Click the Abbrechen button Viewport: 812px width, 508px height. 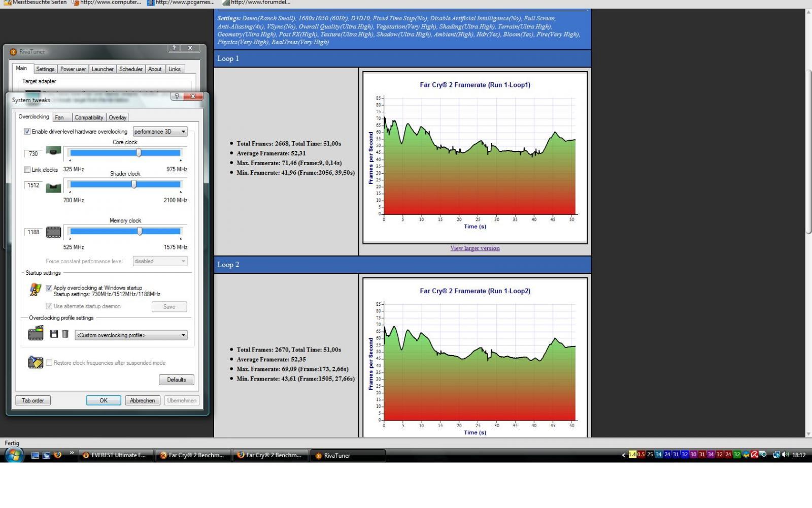point(143,400)
